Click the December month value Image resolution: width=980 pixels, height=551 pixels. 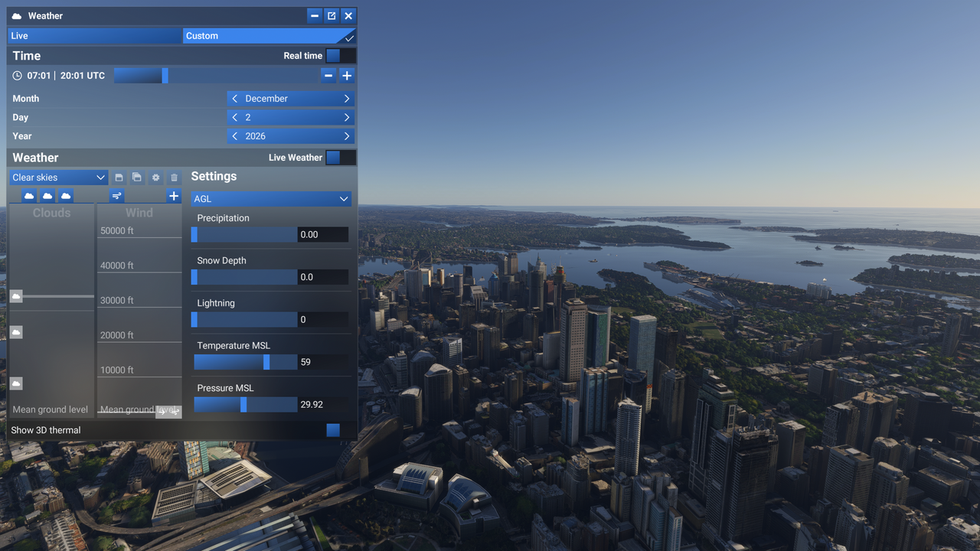coord(266,99)
